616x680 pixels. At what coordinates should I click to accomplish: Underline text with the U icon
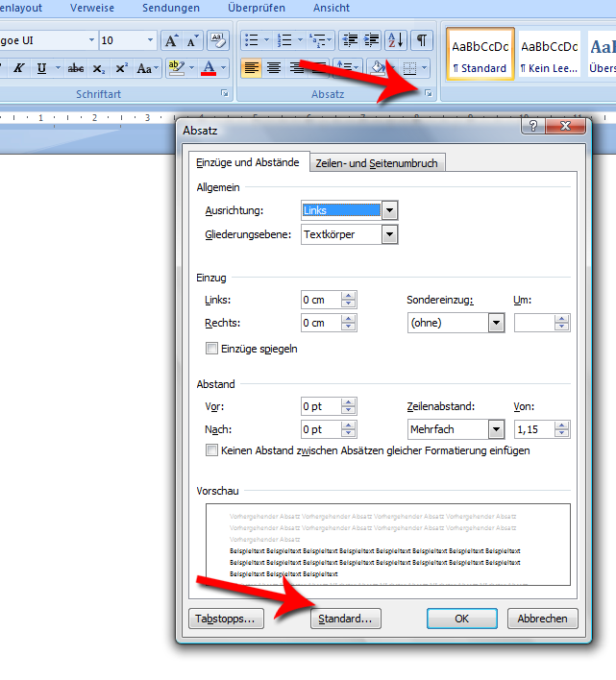click(41, 68)
